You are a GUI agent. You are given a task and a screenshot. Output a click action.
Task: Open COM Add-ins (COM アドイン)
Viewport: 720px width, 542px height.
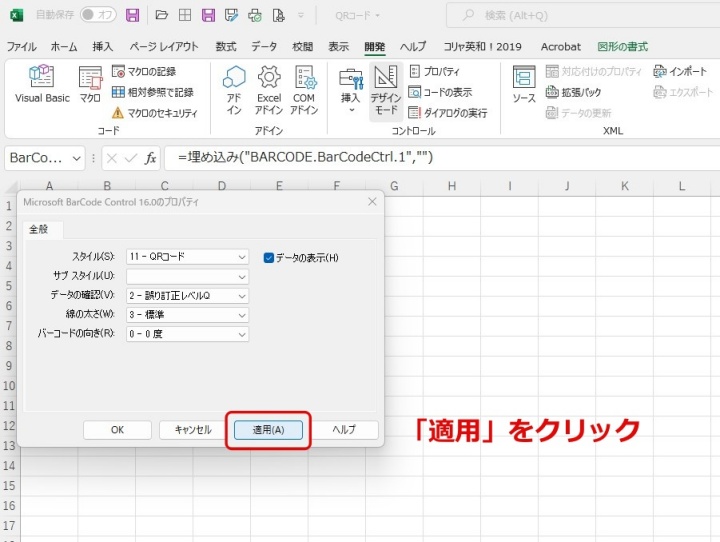click(304, 90)
